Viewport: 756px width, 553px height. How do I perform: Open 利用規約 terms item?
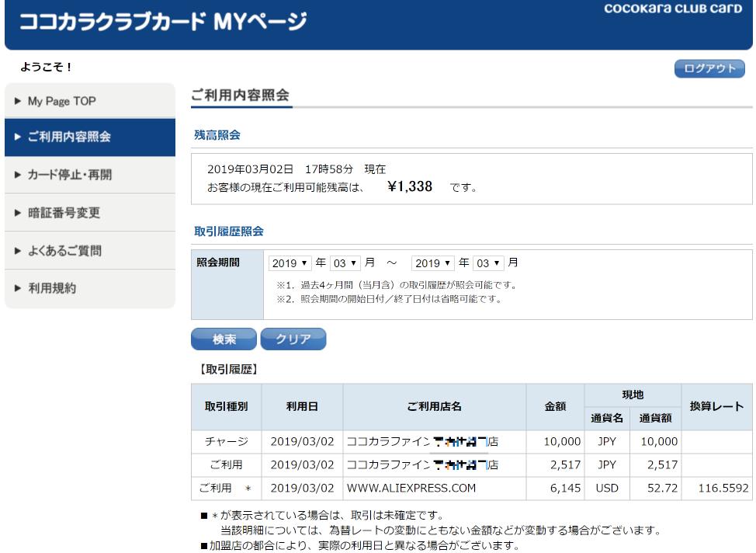pos(90,289)
